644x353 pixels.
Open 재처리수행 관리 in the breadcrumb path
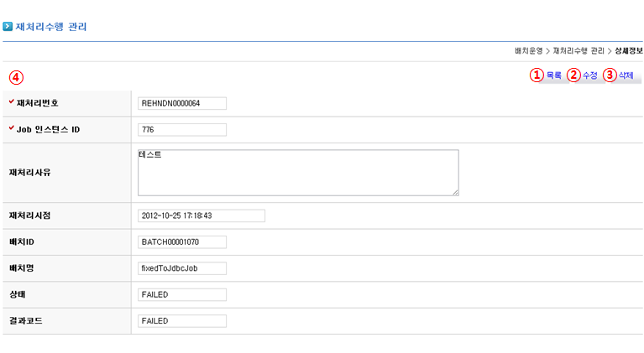coord(579,51)
